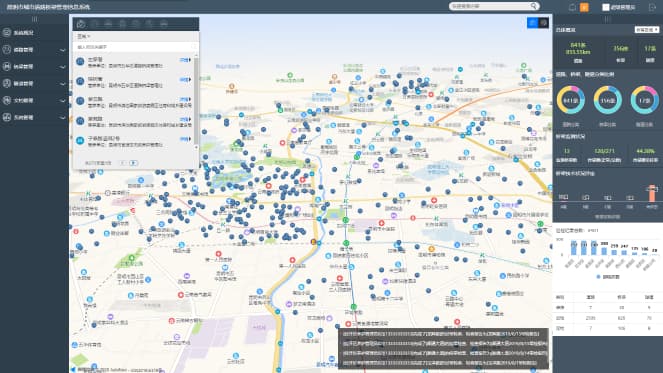Click the logout icon in the header

click(x=652, y=7)
